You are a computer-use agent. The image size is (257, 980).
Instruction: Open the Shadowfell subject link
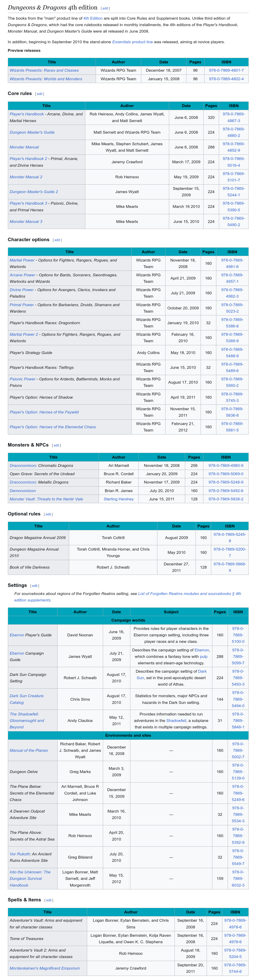176,721
